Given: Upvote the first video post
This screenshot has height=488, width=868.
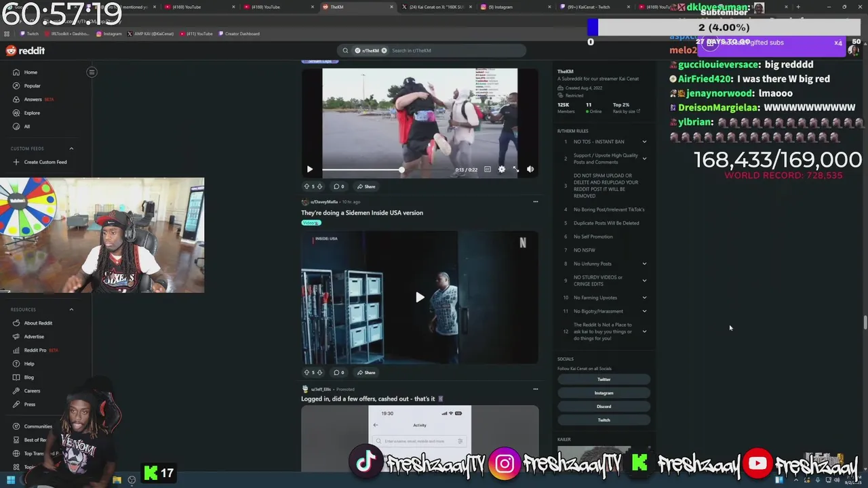Looking at the screenshot, I should point(307,186).
